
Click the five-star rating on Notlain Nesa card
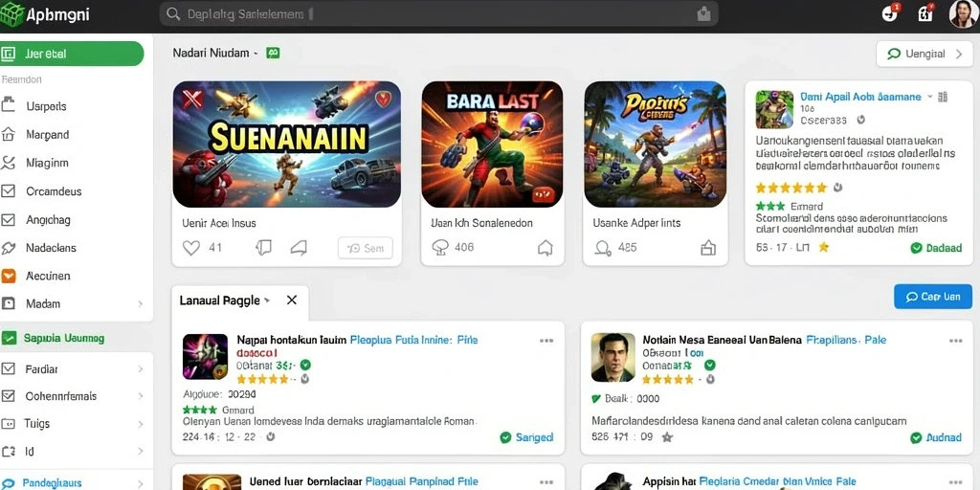(667, 379)
